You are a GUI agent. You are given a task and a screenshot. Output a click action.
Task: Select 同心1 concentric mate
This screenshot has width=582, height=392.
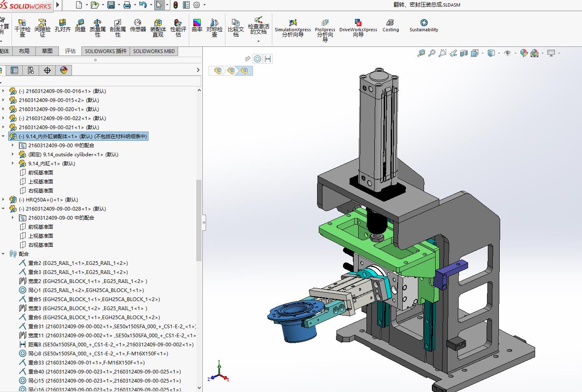(81, 290)
